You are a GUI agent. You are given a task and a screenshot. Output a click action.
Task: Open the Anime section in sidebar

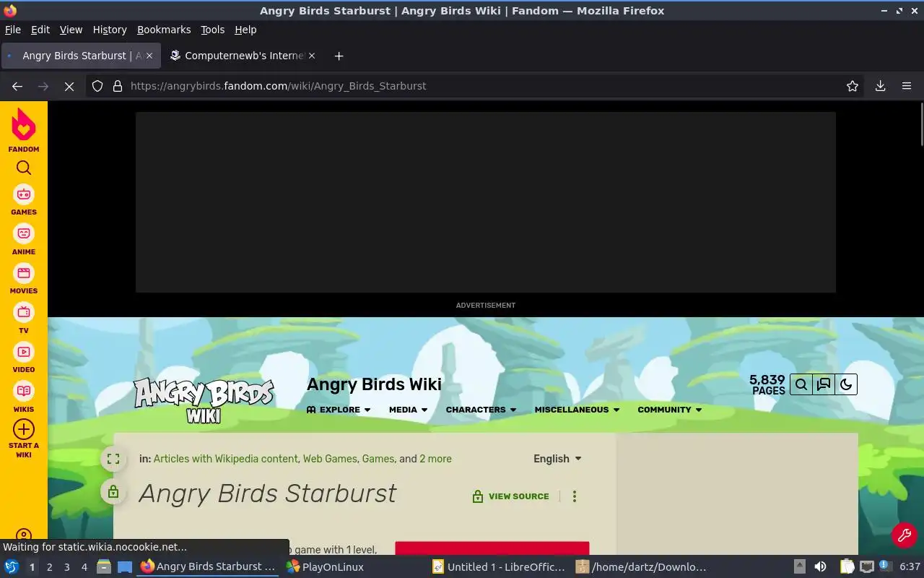[24, 240]
